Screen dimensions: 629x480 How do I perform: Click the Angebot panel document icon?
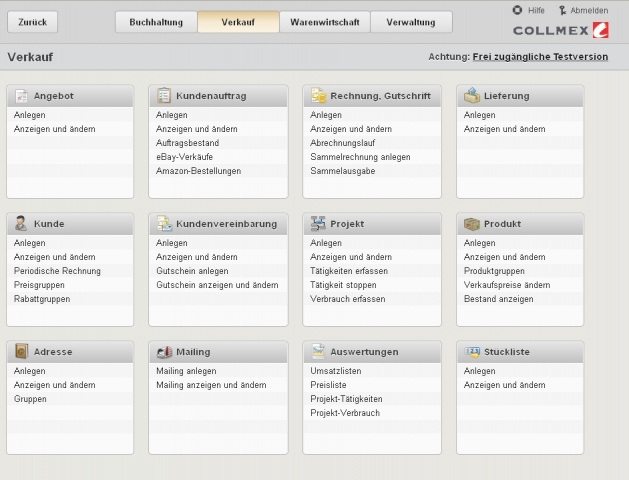coord(21,96)
